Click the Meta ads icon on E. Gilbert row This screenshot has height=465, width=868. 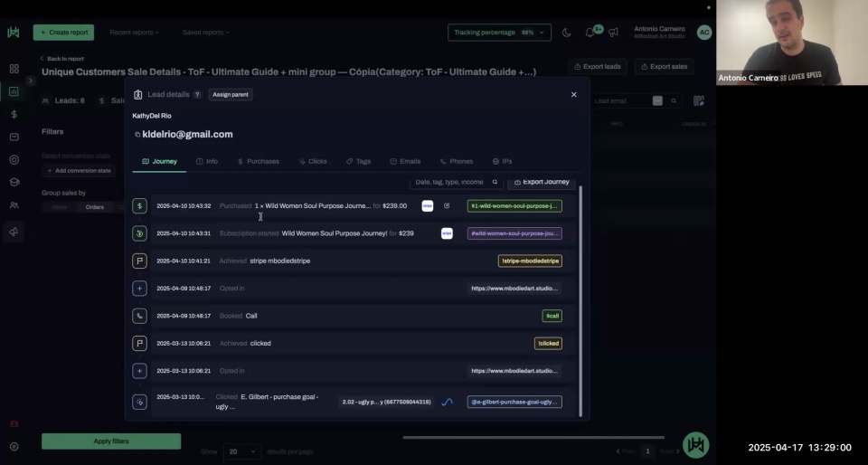coord(447,402)
